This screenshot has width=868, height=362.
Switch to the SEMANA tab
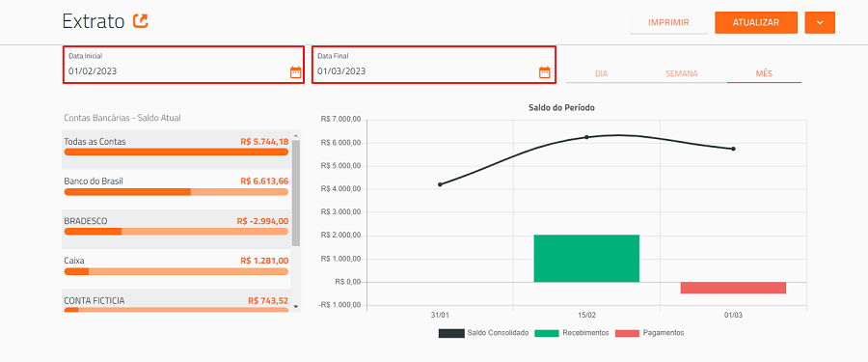click(682, 73)
